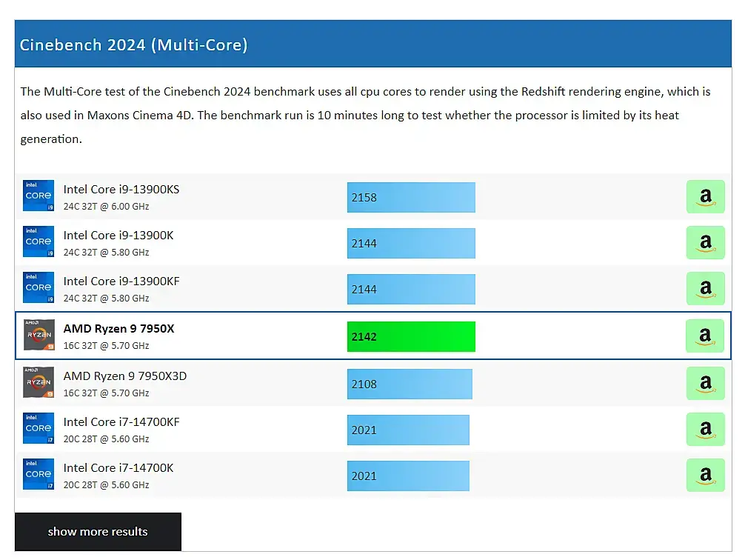
Task: Click the Ryzen 9 logo beside 7950X
Action: 39,335
